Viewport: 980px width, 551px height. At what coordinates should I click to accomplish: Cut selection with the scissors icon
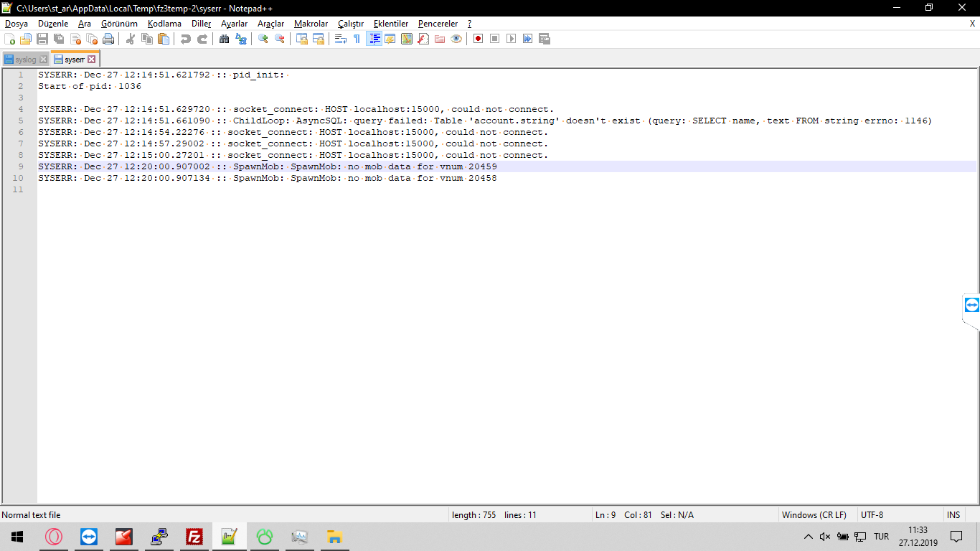point(131,39)
